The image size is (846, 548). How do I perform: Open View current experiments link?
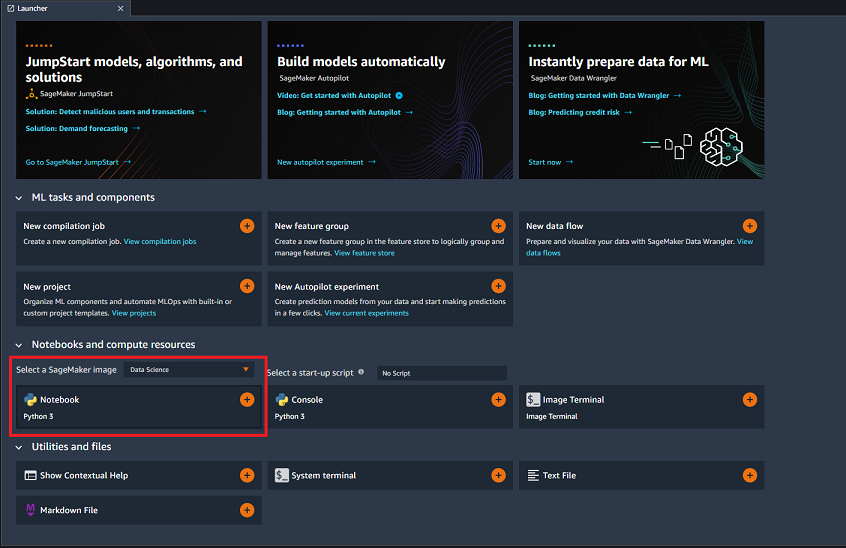366,313
